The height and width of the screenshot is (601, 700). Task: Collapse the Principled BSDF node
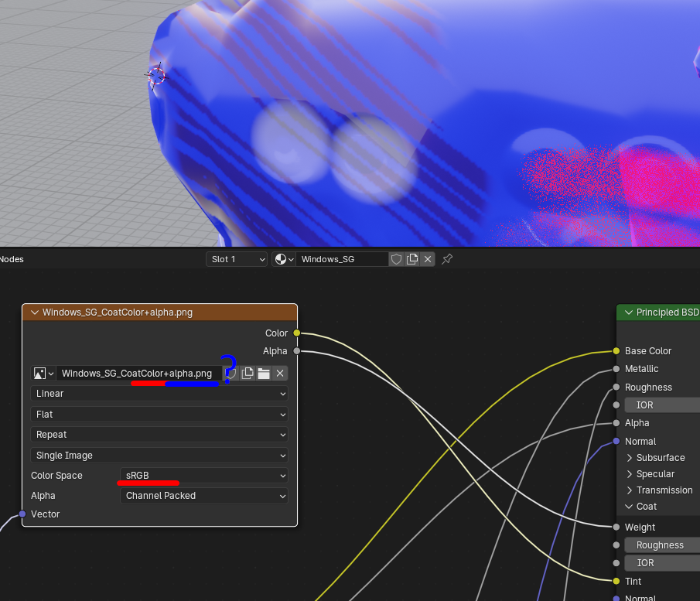(x=629, y=312)
